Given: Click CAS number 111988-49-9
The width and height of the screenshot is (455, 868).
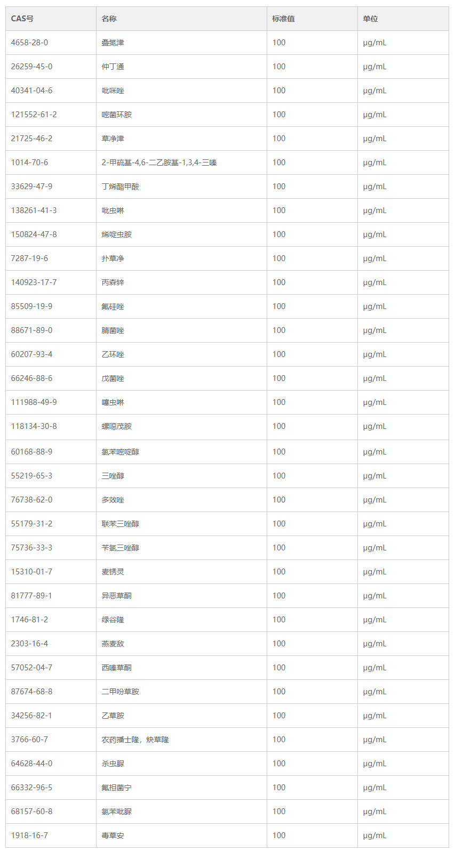Looking at the screenshot, I should (x=34, y=402).
